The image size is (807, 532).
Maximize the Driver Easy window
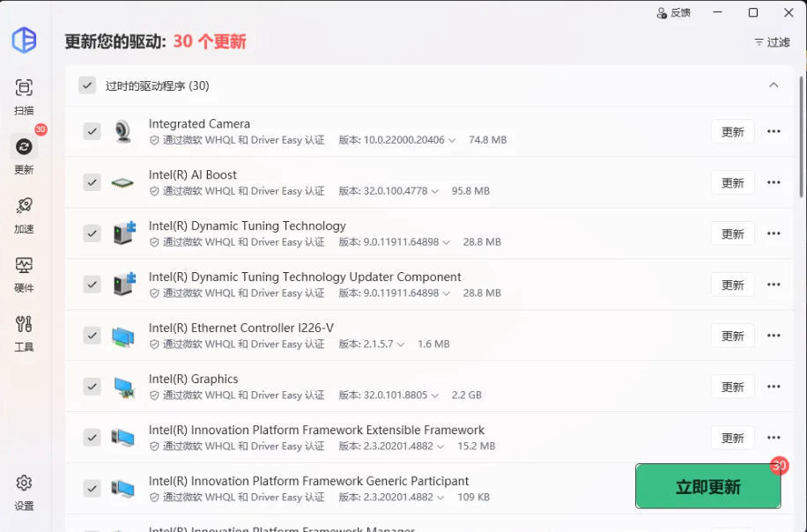click(753, 12)
